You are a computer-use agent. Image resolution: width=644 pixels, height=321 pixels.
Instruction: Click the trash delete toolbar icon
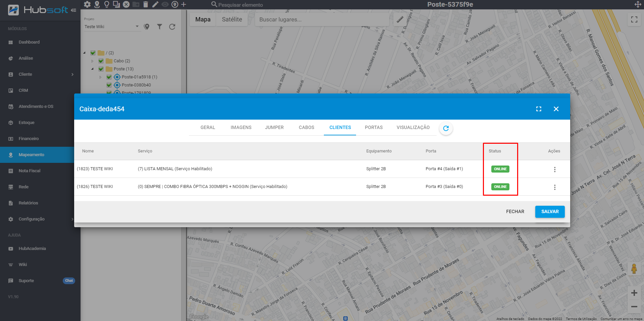coord(145,4)
